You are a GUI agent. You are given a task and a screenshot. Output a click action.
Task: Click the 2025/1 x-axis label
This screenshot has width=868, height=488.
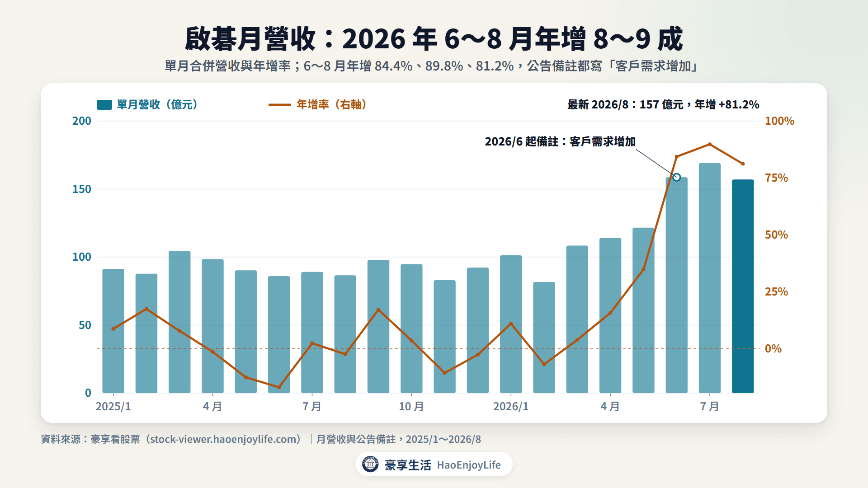coord(113,407)
